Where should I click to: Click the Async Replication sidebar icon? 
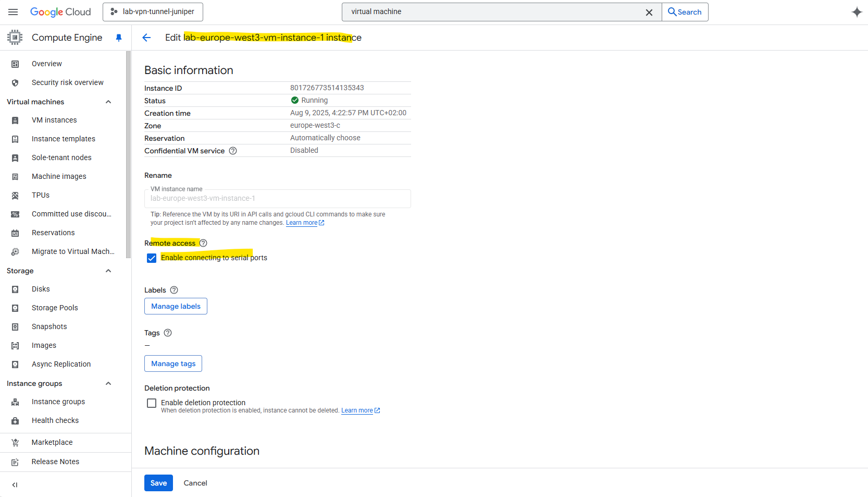pos(15,365)
